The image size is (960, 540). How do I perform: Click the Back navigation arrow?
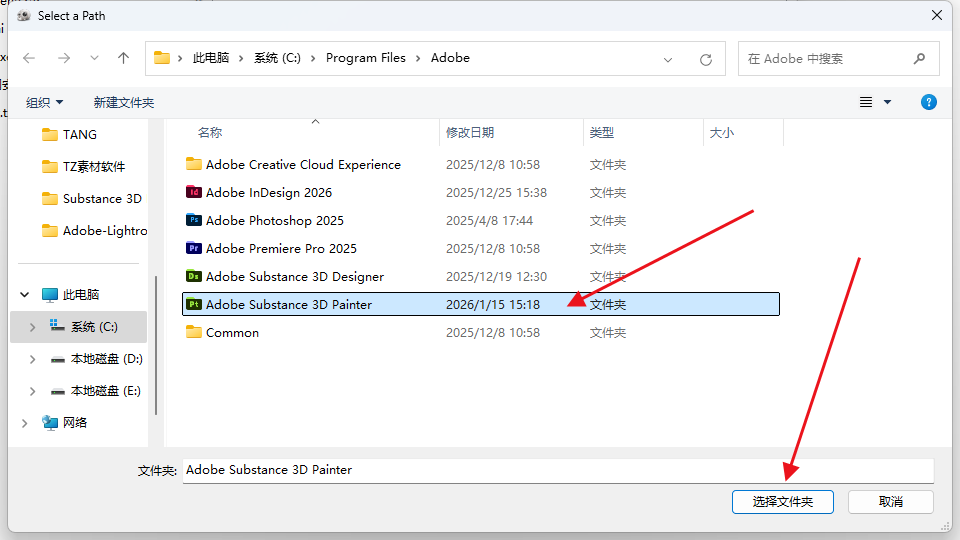click(29, 58)
